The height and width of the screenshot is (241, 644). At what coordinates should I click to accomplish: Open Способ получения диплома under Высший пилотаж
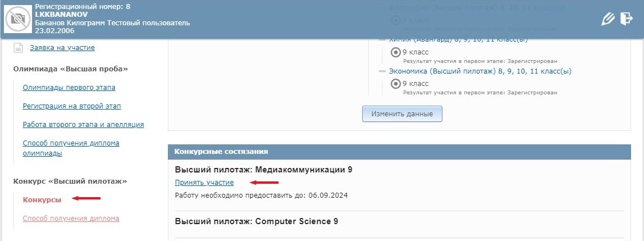click(71, 219)
